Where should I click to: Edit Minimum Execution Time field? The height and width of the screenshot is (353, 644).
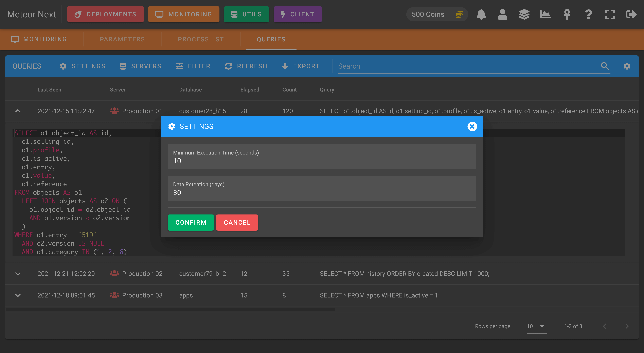coord(322,157)
